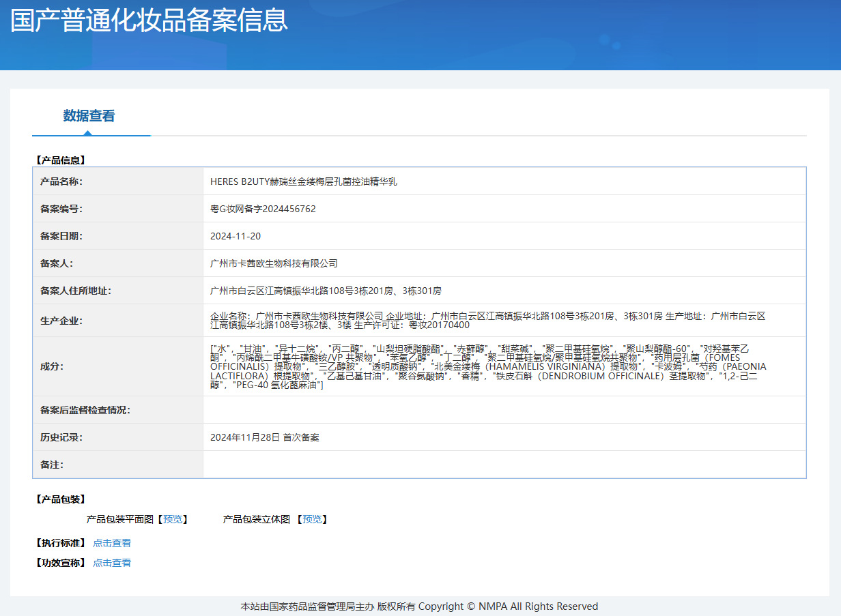Select product name HERES B2UTY赫瑞丝金缕梅层孔菌控油精华乳

(x=304, y=181)
